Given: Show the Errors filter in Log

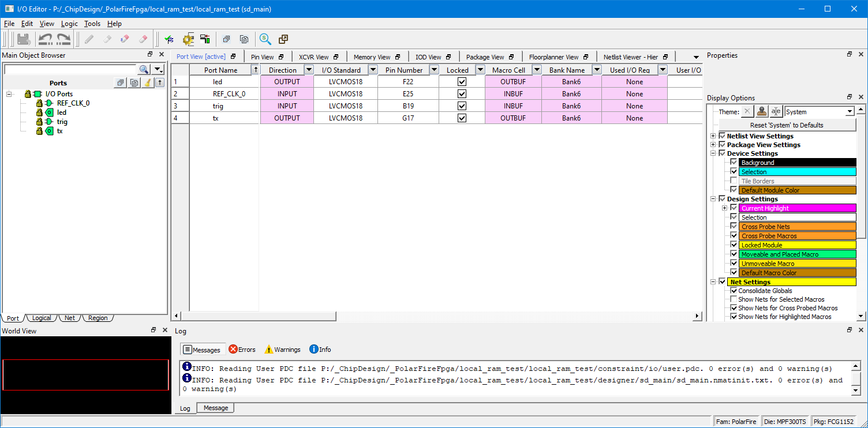Looking at the screenshot, I should pos(242,350).
